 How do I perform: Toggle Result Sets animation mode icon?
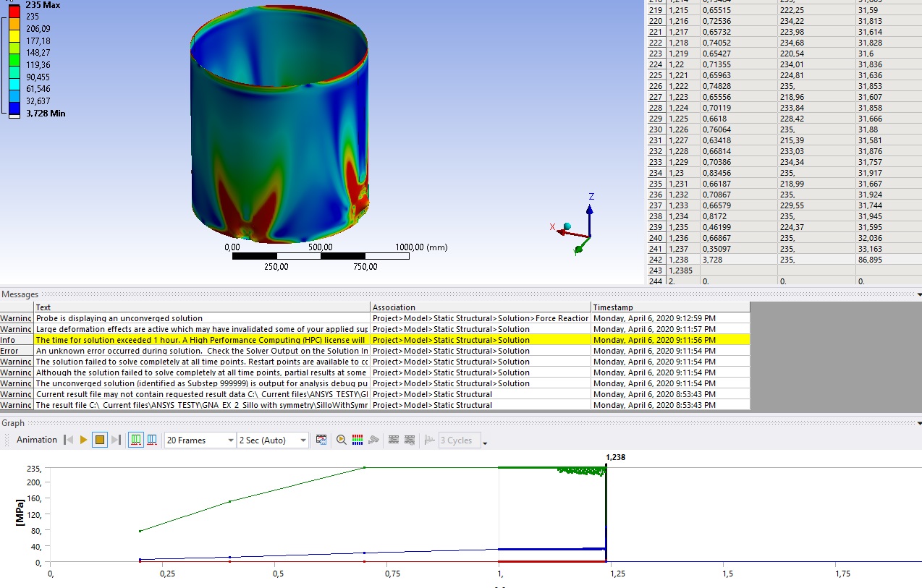pos(152,440)
